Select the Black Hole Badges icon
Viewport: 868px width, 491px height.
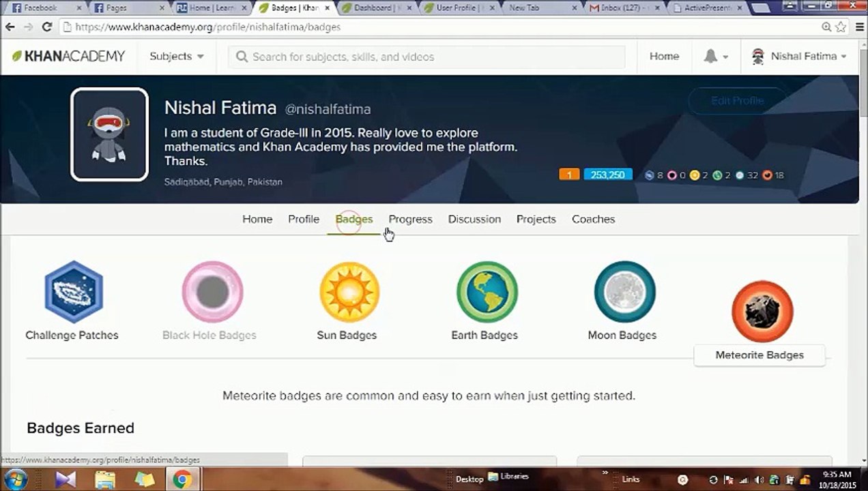coord(212,293)
